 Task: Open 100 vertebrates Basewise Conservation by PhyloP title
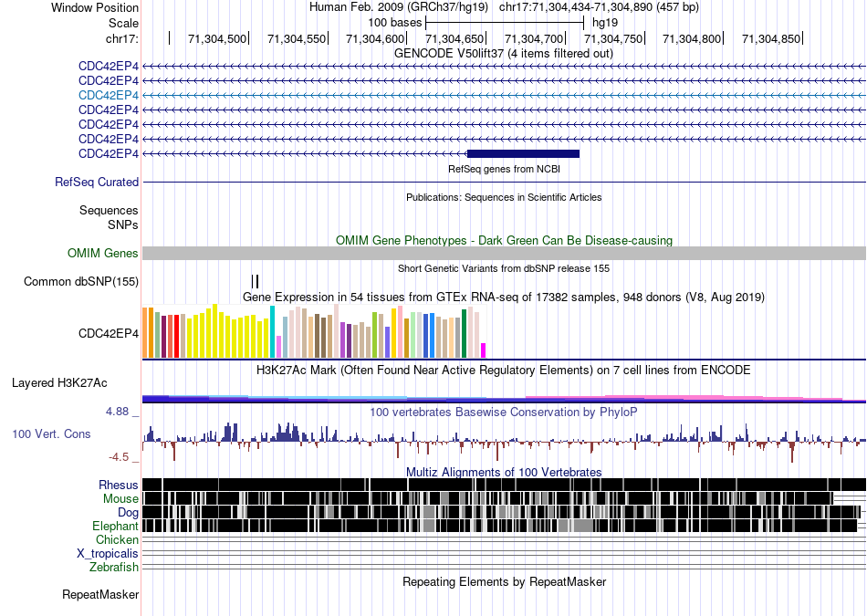click(x=504, y=412)
